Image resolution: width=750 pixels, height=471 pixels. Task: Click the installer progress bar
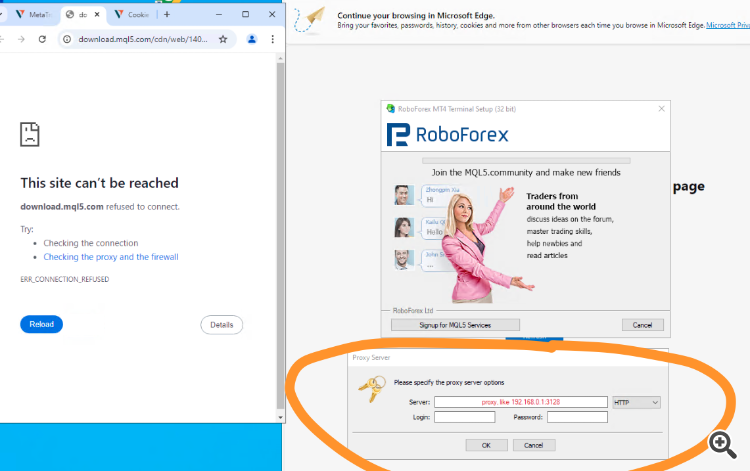click(526, 161)
